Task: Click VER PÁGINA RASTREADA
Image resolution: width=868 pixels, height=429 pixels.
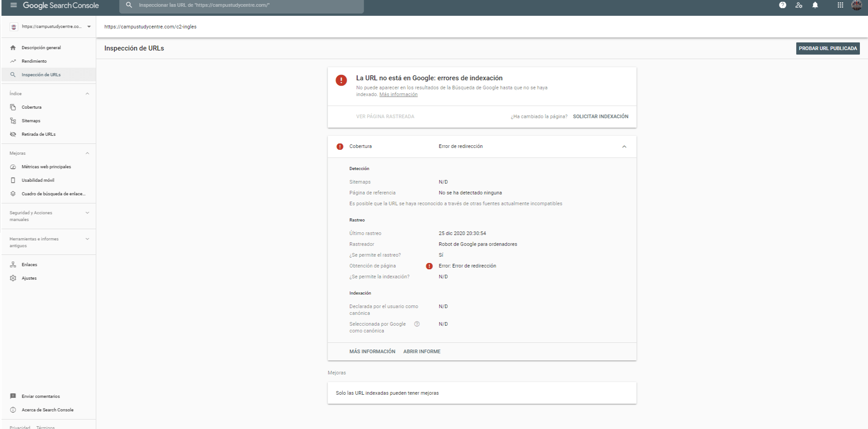Action: (385, 116)
